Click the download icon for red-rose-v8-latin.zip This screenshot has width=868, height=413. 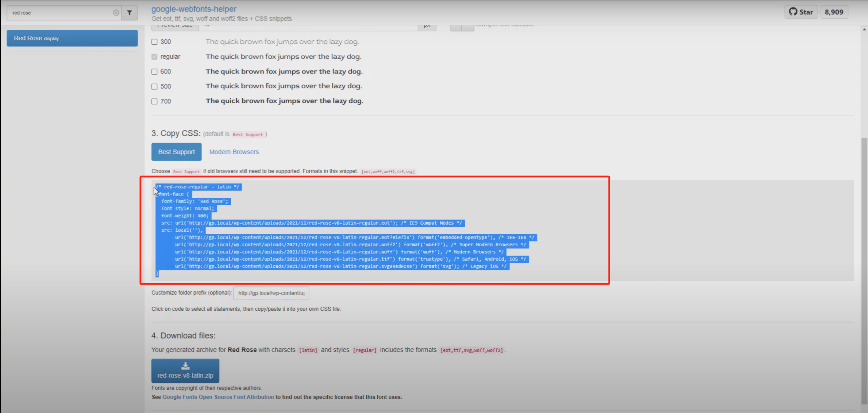pos(185,366)
